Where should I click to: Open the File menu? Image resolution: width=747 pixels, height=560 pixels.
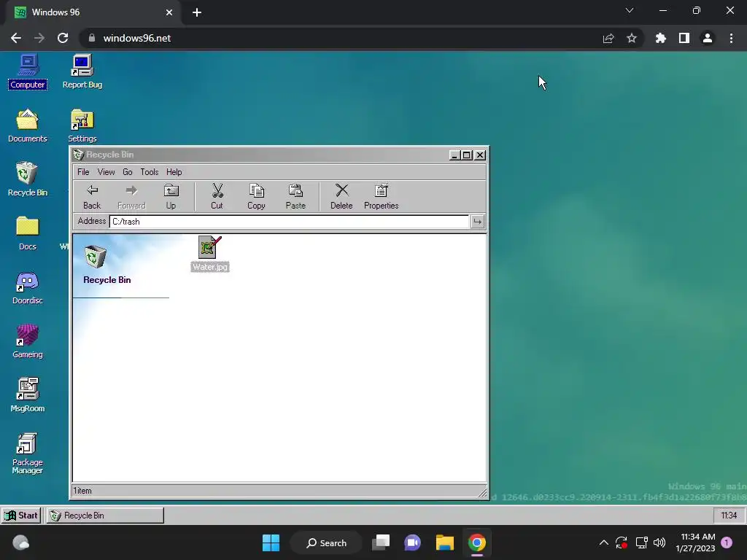point(83,172)
